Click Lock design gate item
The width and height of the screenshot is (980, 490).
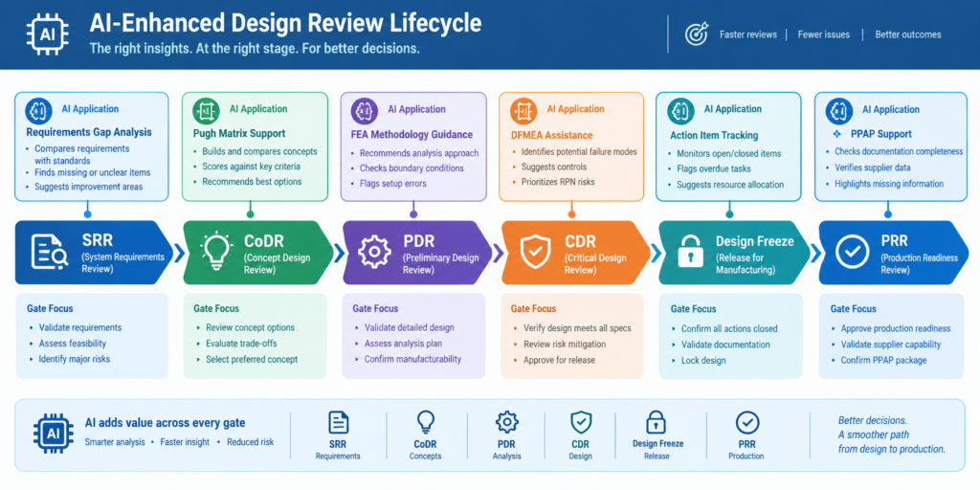coord(703,361)
